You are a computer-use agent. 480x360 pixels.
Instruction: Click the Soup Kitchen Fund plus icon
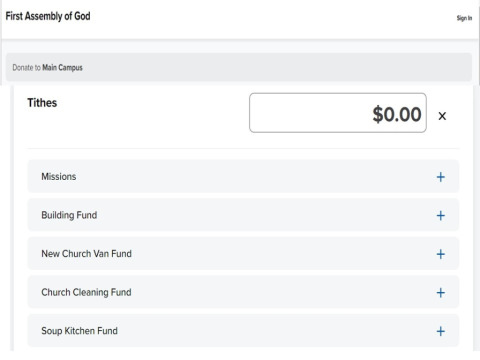tap(441, 331)
